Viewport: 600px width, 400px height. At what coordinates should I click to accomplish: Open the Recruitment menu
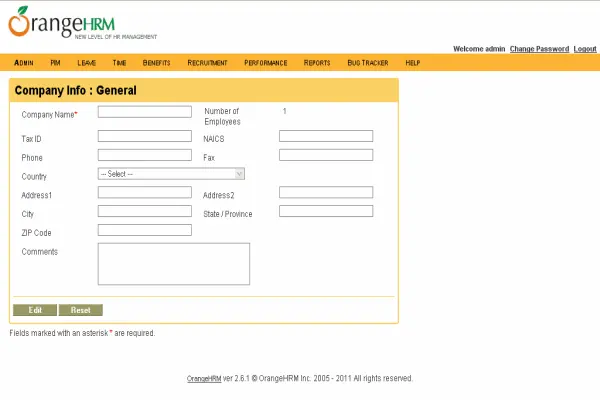coord(207,63)
